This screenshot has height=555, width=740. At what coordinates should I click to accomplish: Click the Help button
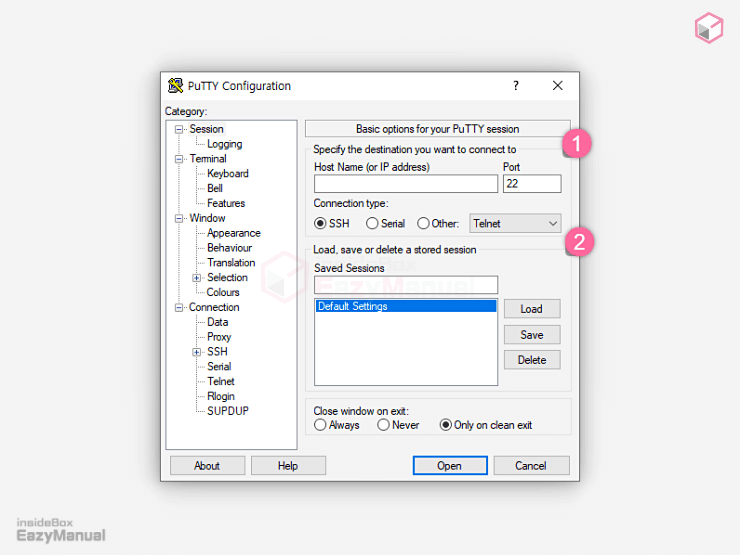[x=288, y=466]
